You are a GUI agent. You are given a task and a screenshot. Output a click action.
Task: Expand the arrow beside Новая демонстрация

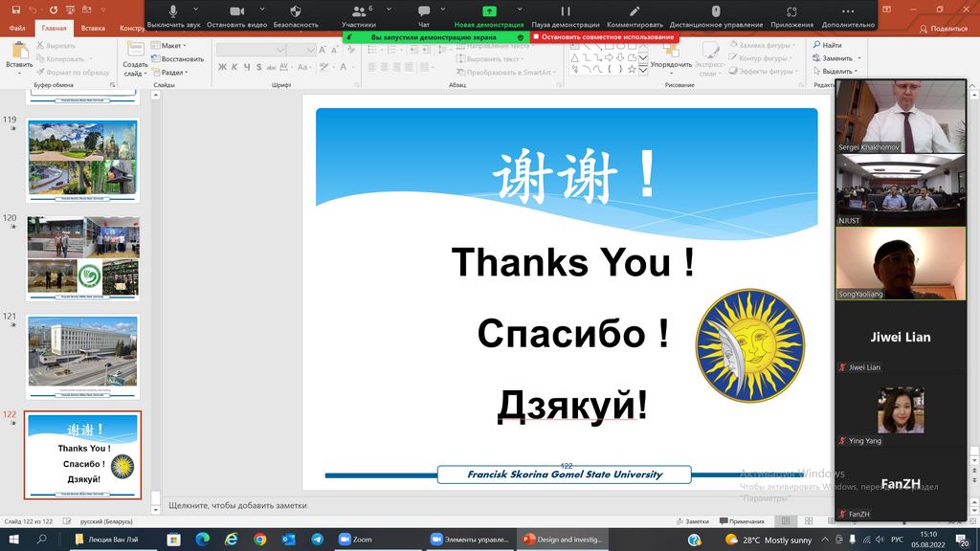click(520, 10)
